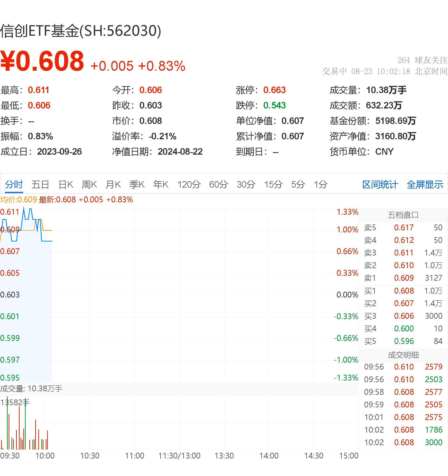Click the 10:02 trade with volume 1786
Image resolution: width=448 pixels, height=476 pixels.
403,430
